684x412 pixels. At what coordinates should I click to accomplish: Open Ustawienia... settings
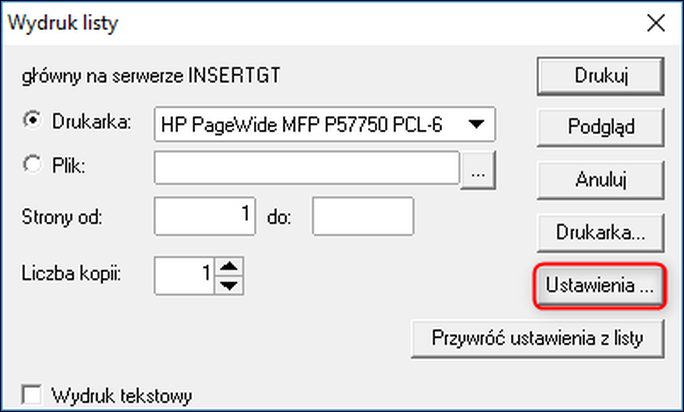tap(599, 285)
